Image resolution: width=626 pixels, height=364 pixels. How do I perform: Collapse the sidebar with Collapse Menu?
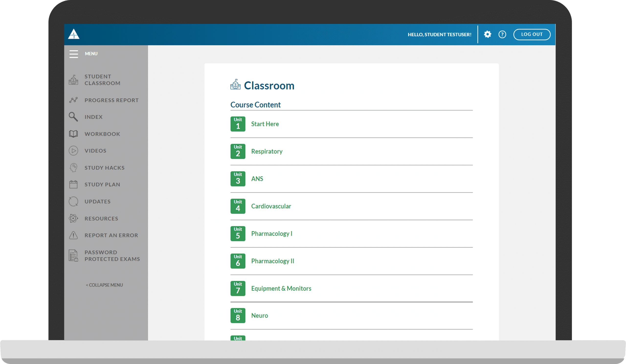[x=104, y=285]
